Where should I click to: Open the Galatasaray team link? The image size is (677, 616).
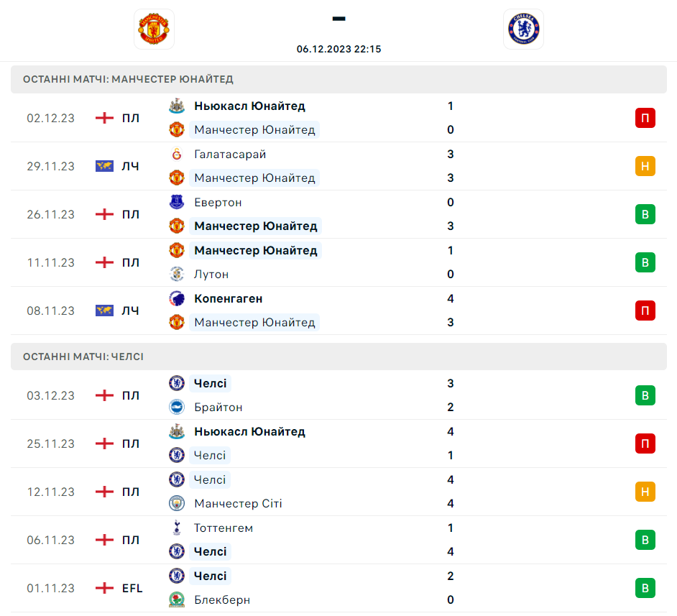[230, 154]
